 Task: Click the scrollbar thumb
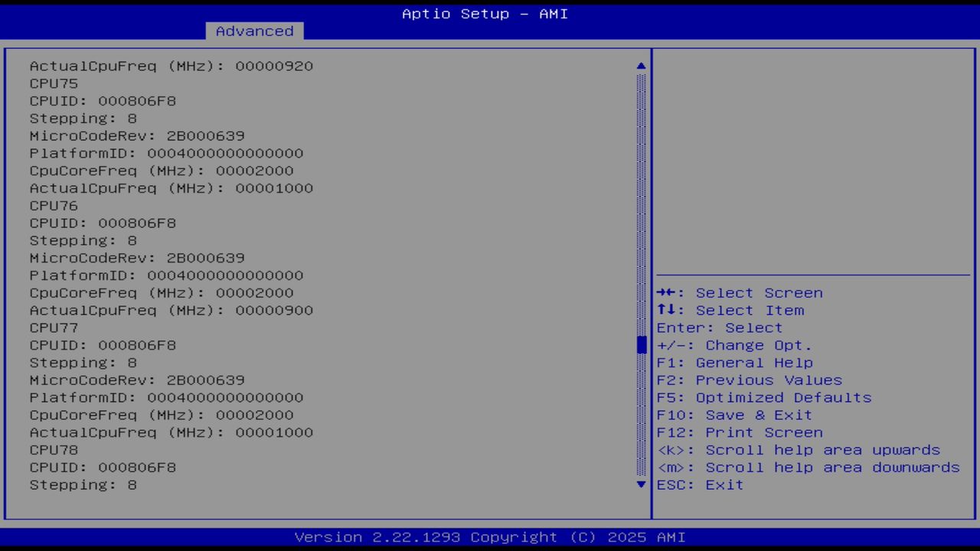641,344
